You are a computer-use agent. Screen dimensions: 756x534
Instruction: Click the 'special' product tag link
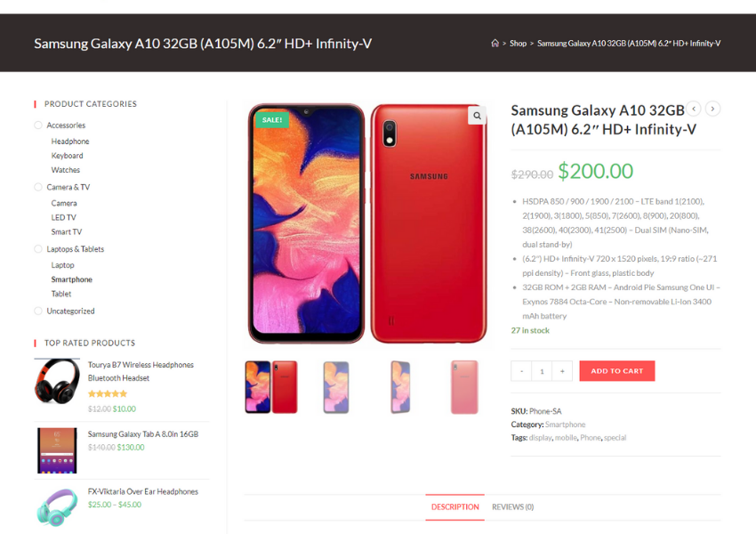click(x=615, y=438)
